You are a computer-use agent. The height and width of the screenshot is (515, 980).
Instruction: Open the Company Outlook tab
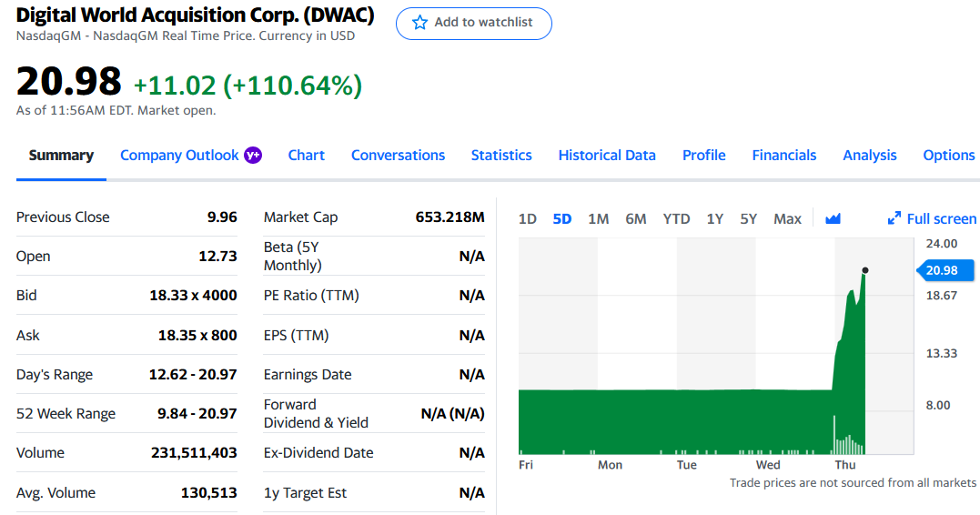[179, 155]
